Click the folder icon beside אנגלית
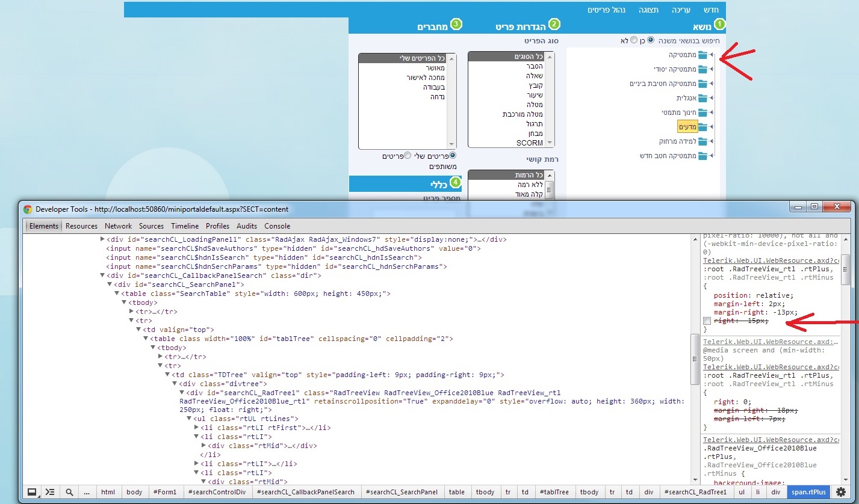The height and width of the screenshot is (504, 859). pos(702,98)
